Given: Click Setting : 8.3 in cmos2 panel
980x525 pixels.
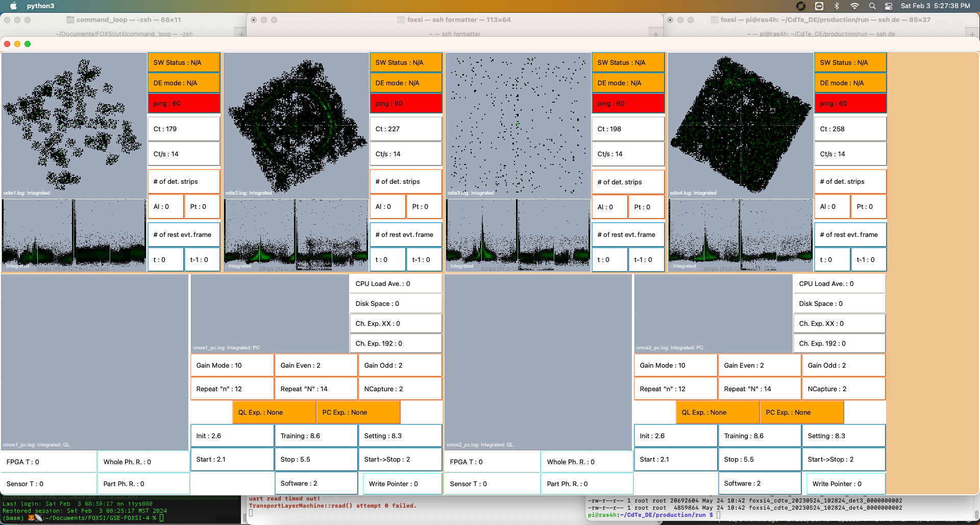Looking at the screenshot, I should click(843, 436).
